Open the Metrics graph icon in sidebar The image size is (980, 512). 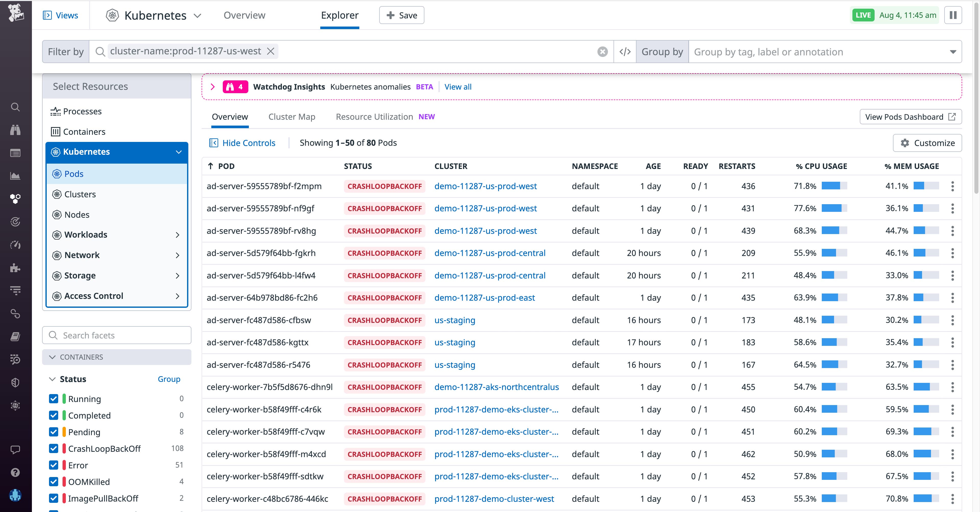coord(15,176)
